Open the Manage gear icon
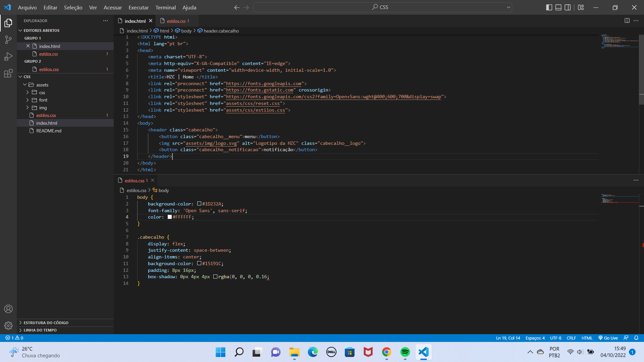Viewport: 644px width, 362px height. 8,325
